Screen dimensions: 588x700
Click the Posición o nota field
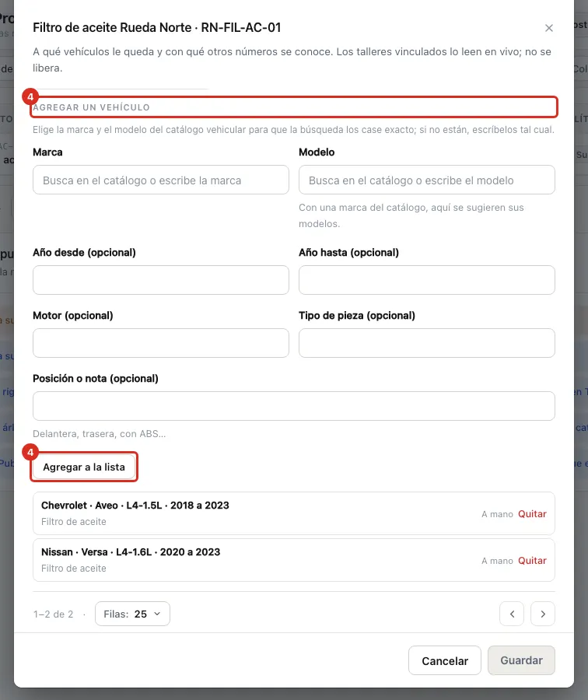(x=294, y=406)
